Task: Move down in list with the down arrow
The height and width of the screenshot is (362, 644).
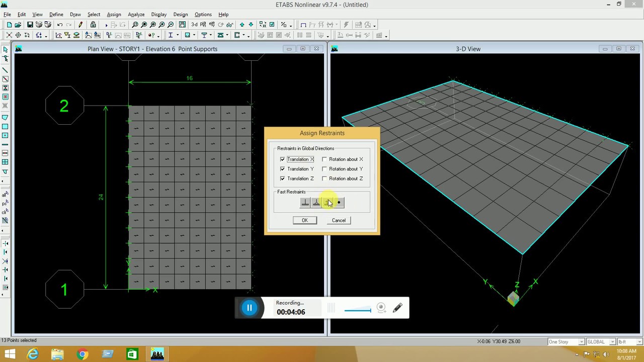Action: coord(251,25)
